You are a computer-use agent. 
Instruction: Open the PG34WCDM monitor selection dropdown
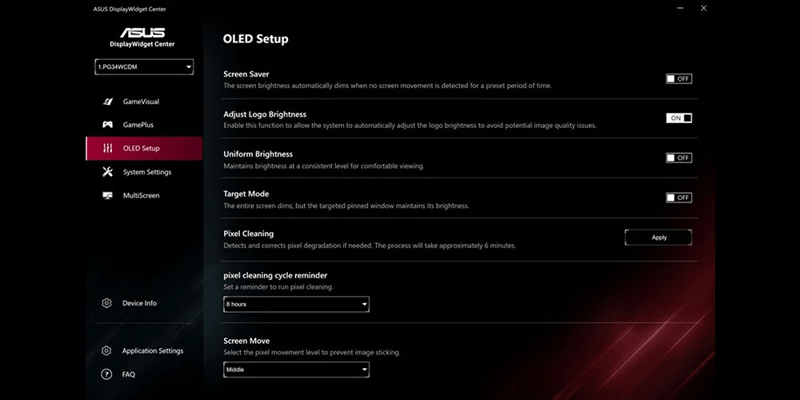pyautogui.click(x=144, y=67)
